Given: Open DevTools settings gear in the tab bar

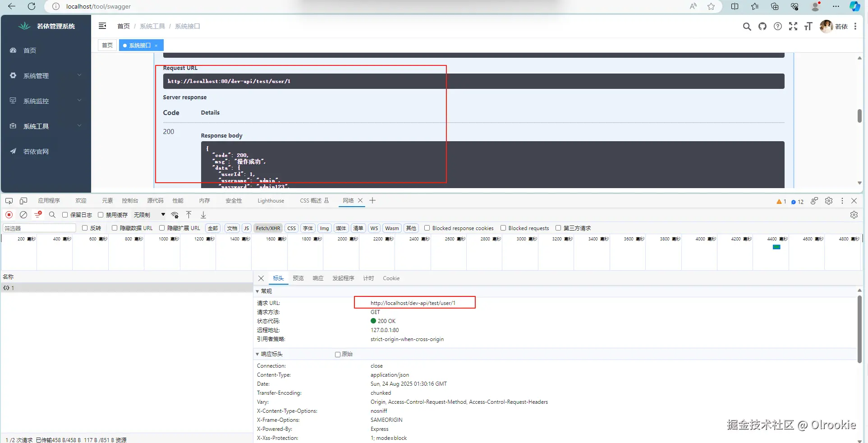Looking at the screenshot, I should [x=829, y=201].
